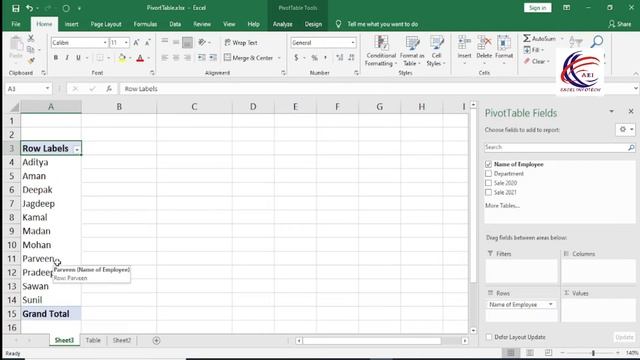Open PivotTable Fields task pane options arrow
The image size is (640, 360).
coord(611,111)
